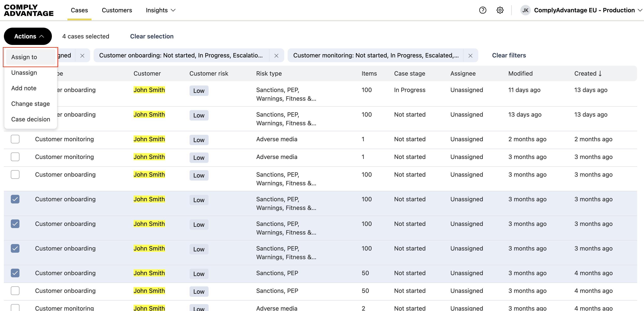
Task: Check the first Customer monitoring row checkbox
Action: click(15, 139)
